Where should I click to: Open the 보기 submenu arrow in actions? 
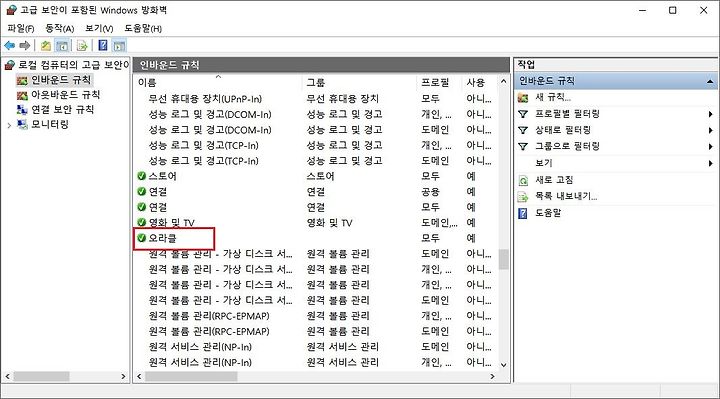tap(710, 163)
